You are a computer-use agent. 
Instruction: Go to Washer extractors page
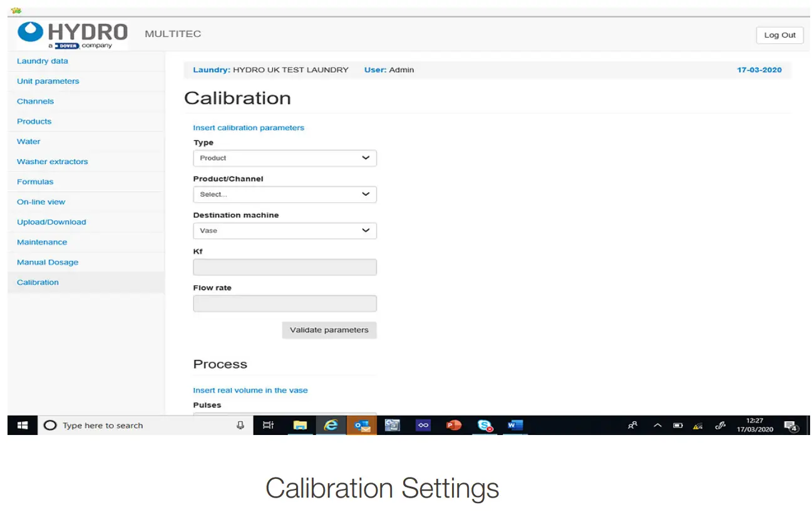click(x=53, y=161)
